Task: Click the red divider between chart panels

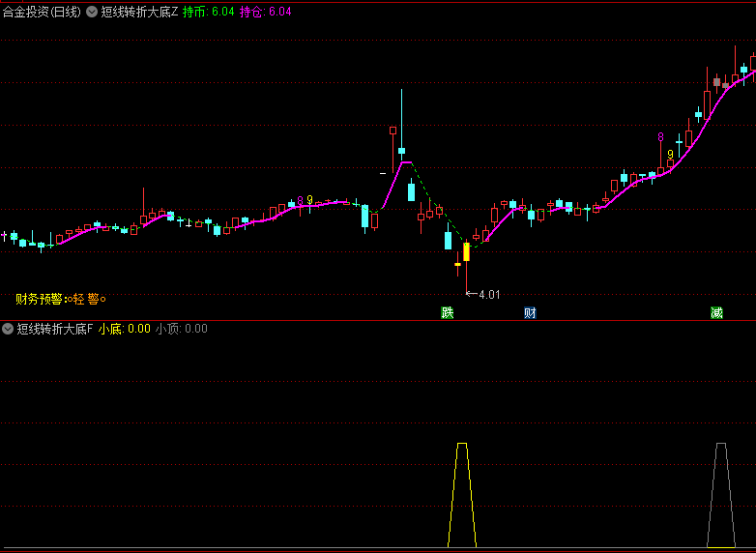Action: click(x=378, y=320)
